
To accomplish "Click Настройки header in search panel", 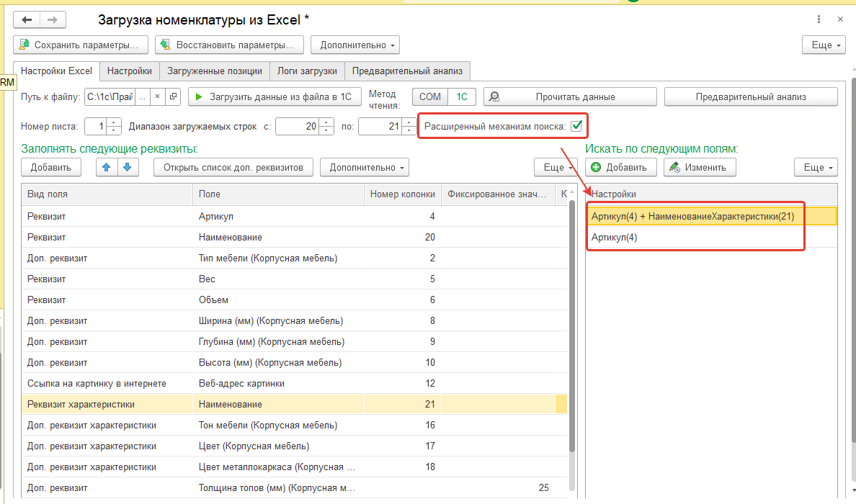I will [x=711, y=194].
